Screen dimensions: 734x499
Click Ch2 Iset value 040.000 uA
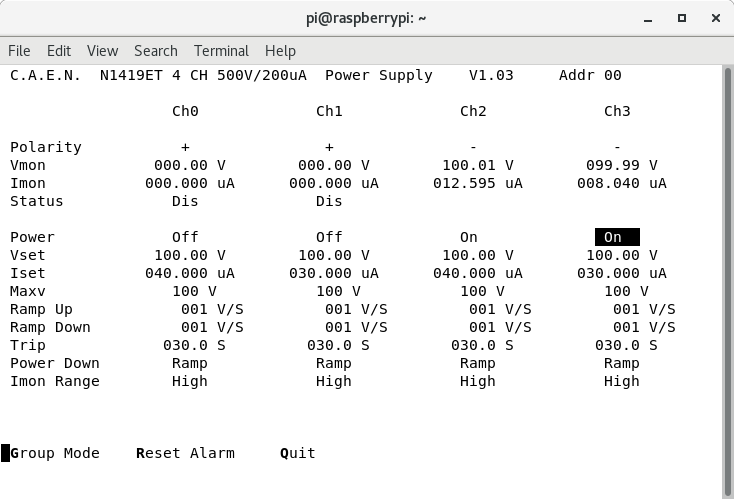coord(477,273)
